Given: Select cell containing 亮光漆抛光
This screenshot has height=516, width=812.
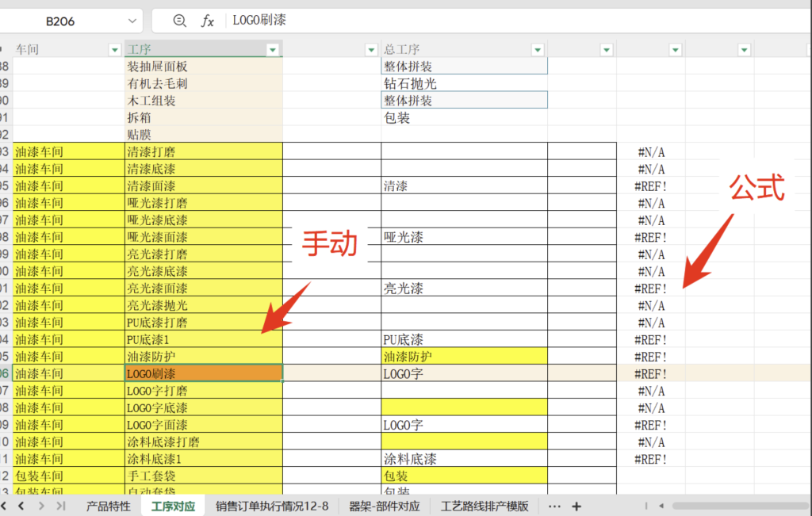Looking at the screenshot, I should point(204,305).
